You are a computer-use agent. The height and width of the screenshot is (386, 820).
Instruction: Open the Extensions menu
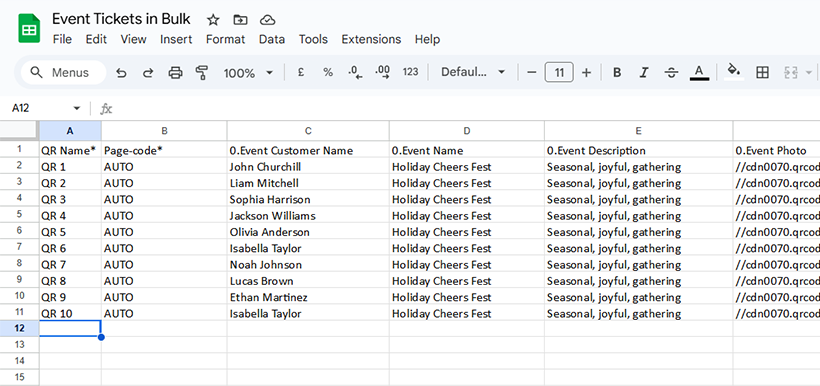[x=371, y=39]
